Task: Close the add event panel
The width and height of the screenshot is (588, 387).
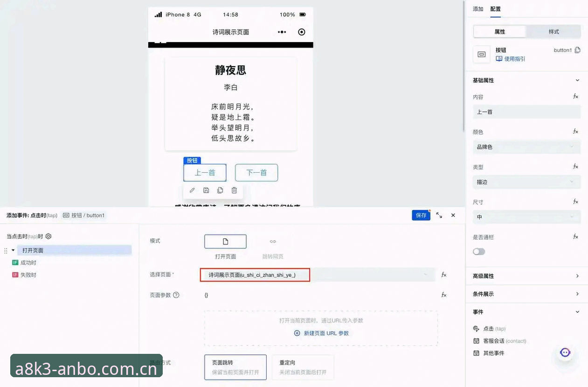Action: (x=453, y=215)
